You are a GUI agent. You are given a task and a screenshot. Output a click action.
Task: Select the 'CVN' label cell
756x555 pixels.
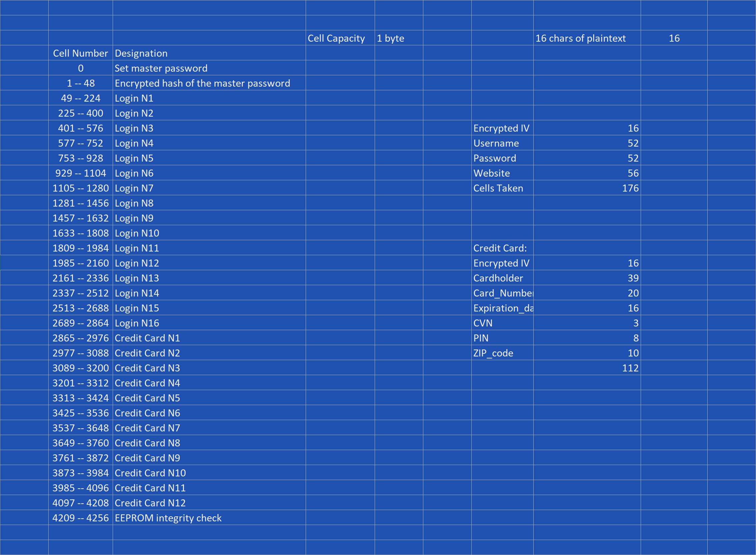pyautogui.click(x=502, y=323)
